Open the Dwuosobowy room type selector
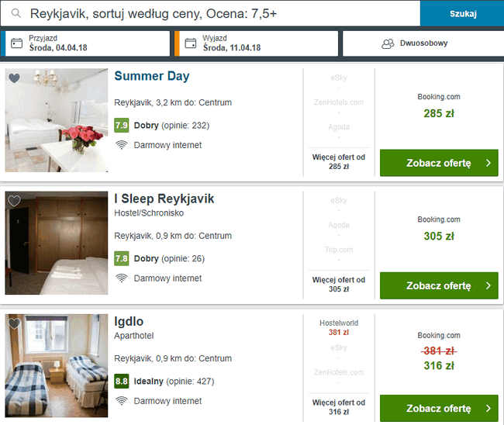 423,43
